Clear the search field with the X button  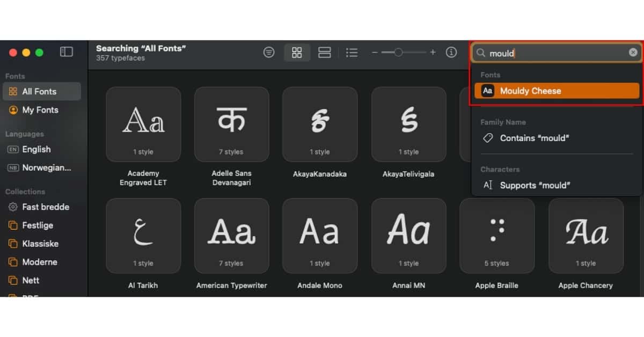coord(633,52)
